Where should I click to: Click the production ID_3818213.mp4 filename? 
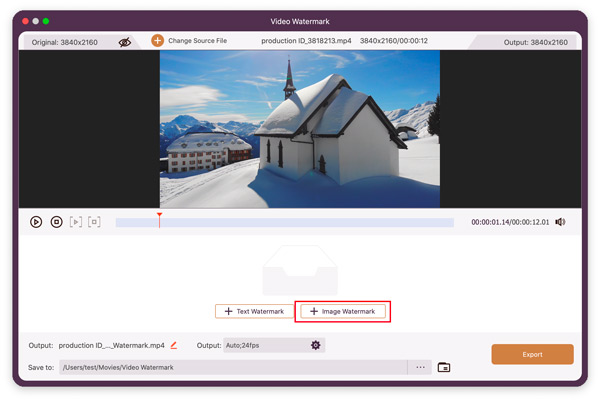point(306,41)
